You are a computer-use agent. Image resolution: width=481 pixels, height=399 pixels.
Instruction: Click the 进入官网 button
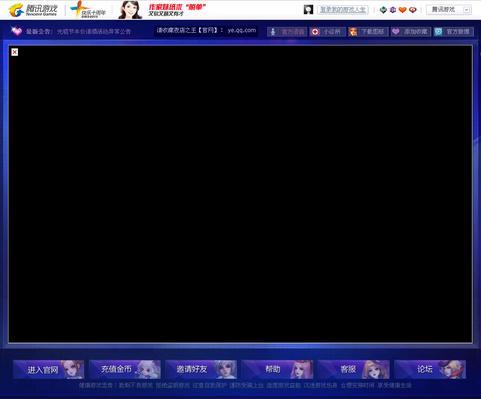click(49, 369)
